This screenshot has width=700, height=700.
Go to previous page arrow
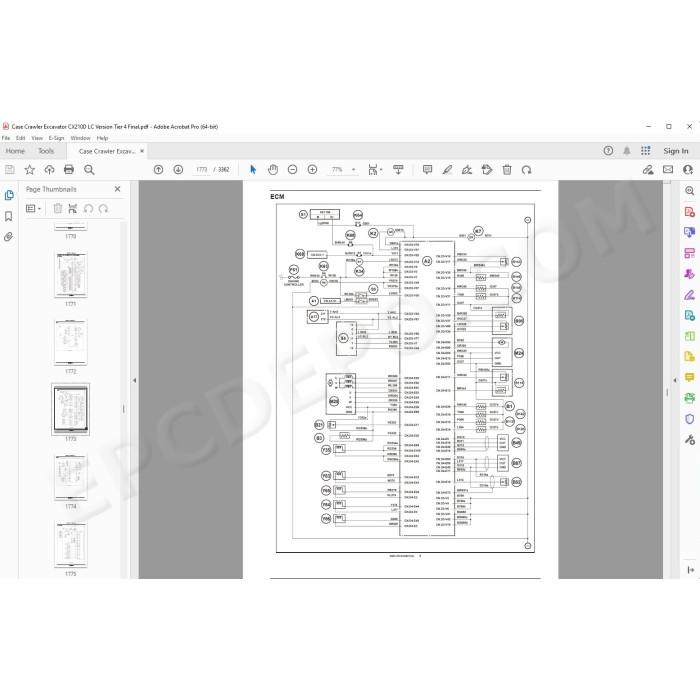coord(158,170)
